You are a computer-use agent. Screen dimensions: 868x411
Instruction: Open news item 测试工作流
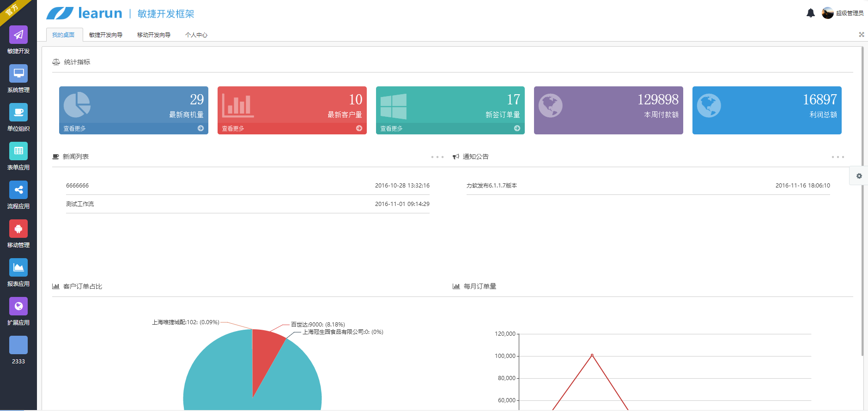(80, 204)
